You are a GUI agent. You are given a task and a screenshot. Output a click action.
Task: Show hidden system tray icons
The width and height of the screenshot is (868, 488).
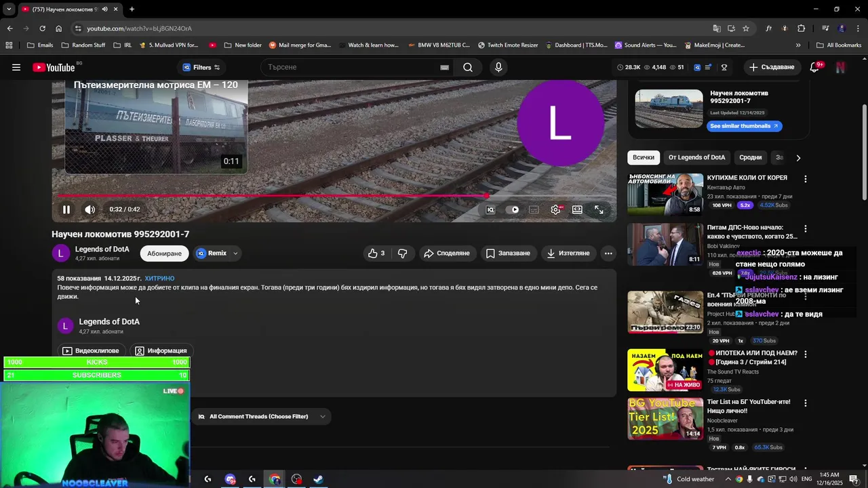point(728,479)
